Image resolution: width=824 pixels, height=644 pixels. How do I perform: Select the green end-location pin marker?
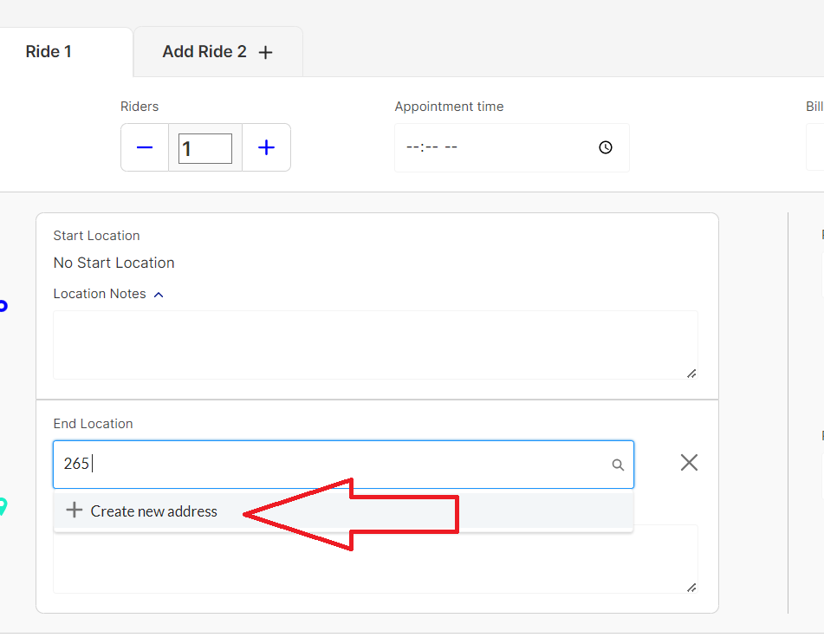click(3, 506)
